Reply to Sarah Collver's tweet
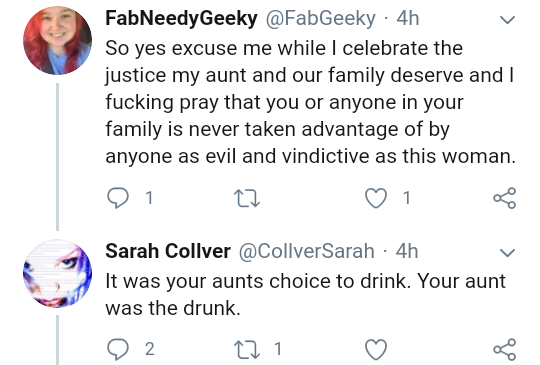 [x=118, y=349]
